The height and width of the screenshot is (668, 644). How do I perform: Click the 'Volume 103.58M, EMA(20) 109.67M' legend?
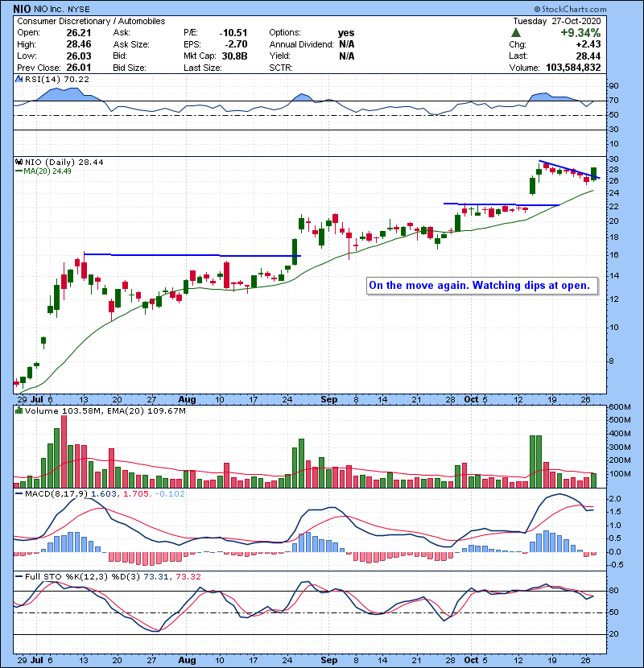(105, 410)
